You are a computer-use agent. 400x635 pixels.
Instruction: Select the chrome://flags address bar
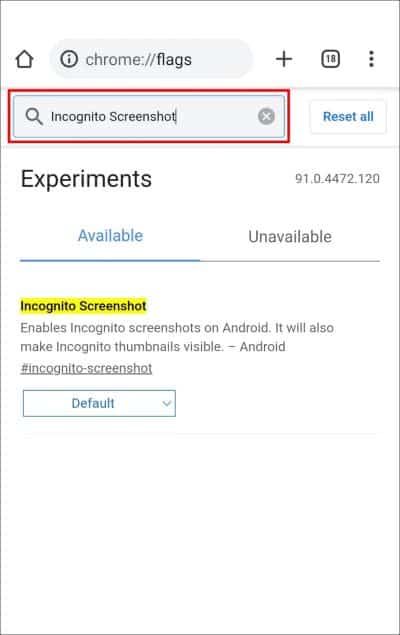(x=151, y=59)
